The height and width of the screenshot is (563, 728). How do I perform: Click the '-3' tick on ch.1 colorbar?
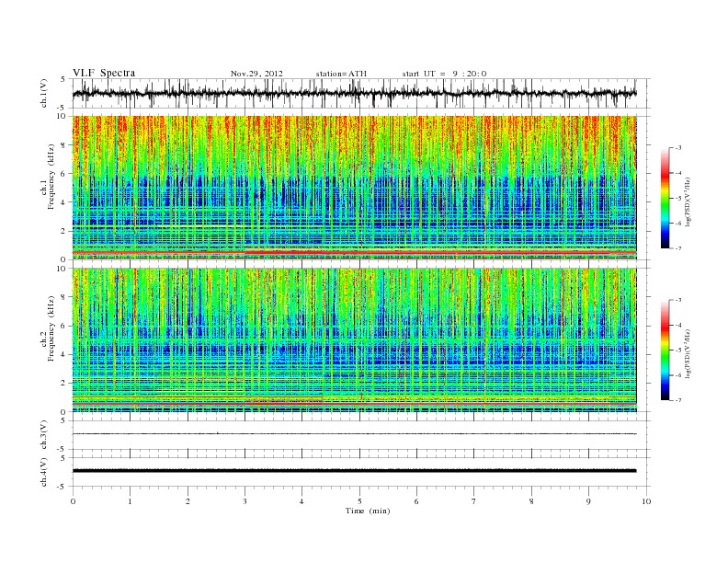point(678,148)
